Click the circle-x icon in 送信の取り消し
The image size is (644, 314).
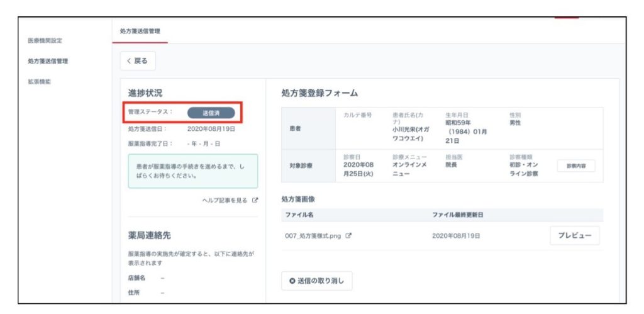(x=292, y=281)
